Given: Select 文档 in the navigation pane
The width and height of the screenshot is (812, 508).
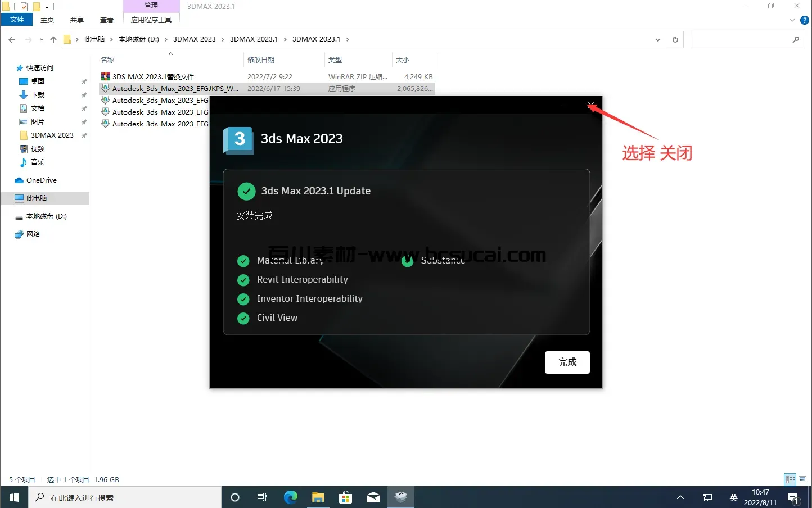Looking at the screenshot, I should tap(38, 108).
